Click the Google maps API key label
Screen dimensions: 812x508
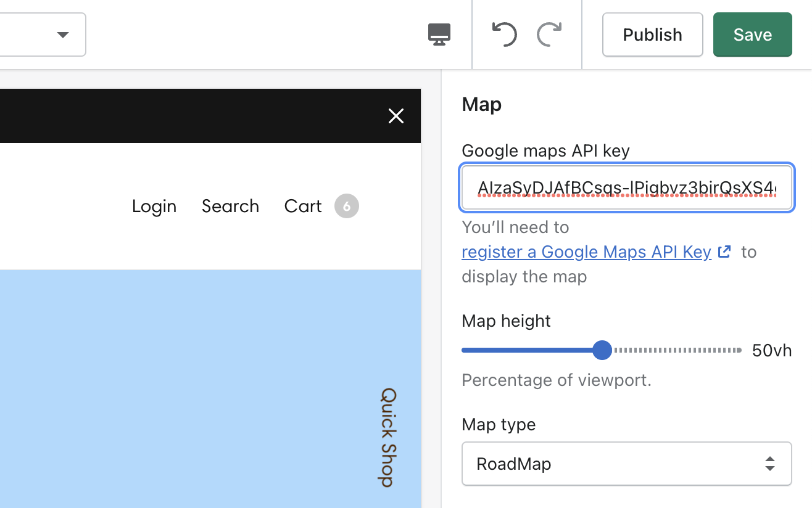tap(545, 150)
